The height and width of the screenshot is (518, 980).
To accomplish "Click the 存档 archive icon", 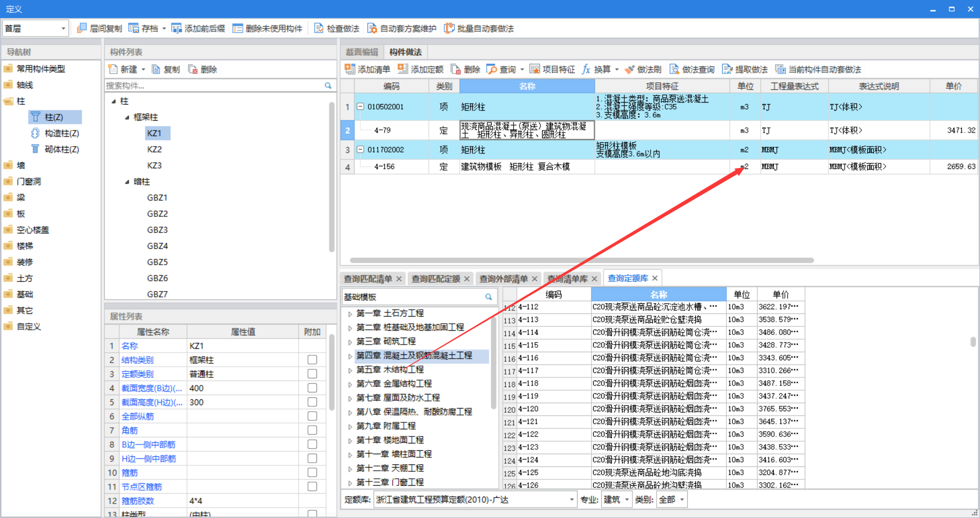I will click(133, 28).
